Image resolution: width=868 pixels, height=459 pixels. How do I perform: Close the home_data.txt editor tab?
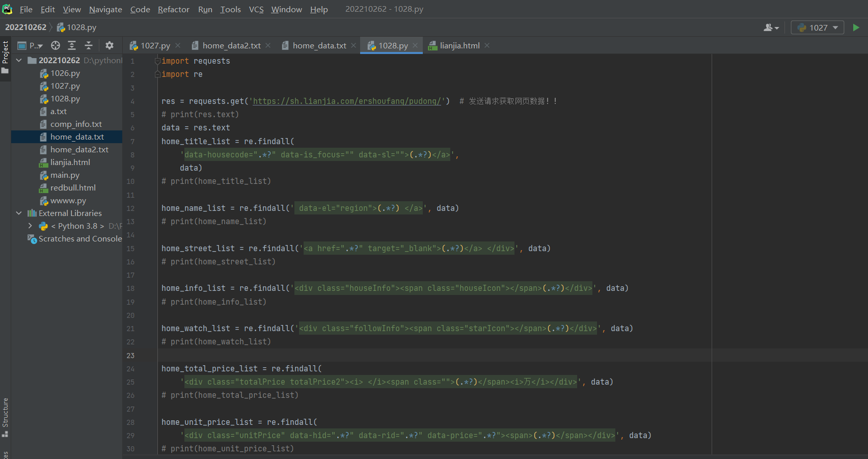[354, 45]
